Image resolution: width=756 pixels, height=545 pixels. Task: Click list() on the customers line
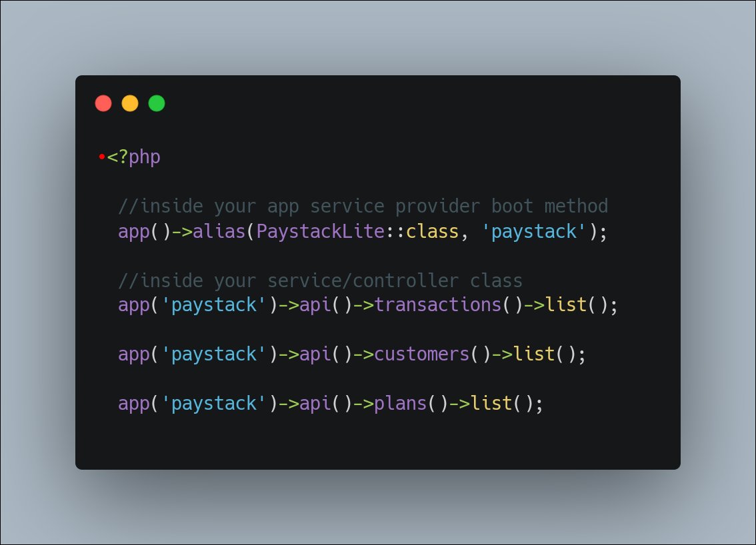coord(545,354)
